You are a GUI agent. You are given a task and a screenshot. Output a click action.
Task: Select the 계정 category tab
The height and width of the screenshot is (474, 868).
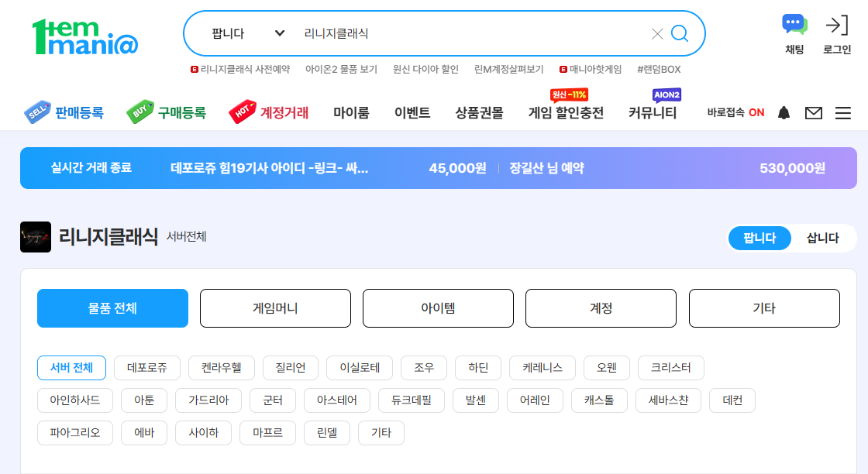pyautogui.click(x=601, y=308)
